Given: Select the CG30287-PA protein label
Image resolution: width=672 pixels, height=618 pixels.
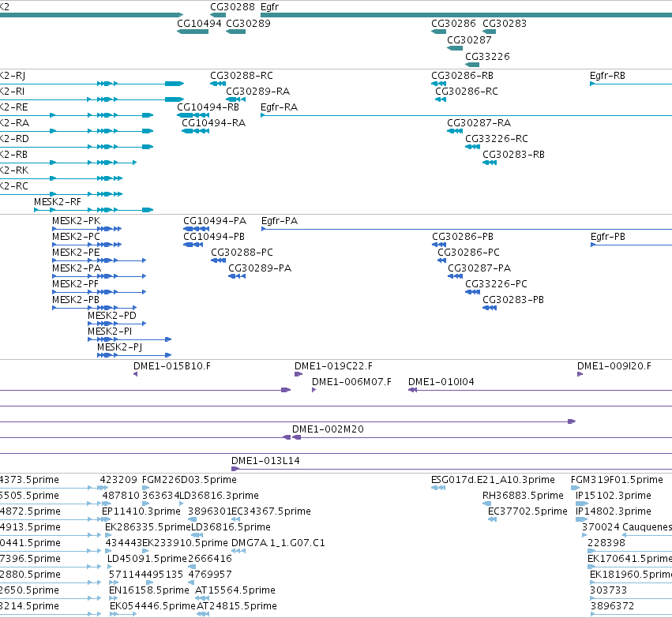Looking at the screenshot, I should [x=479, y=268].
